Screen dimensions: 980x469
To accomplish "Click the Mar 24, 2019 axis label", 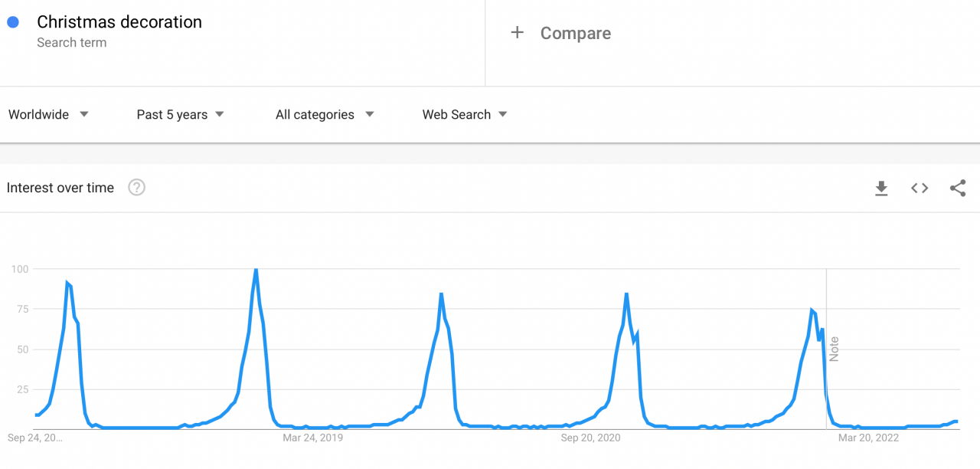I will click(313, 438).
